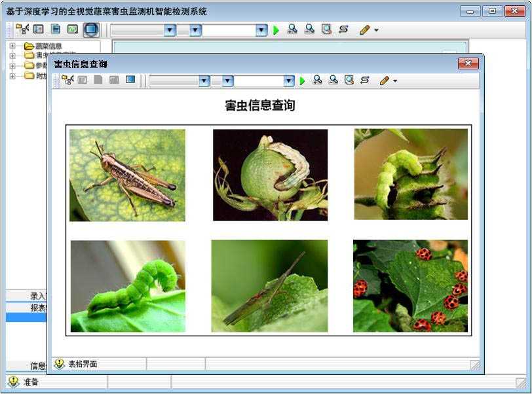This screenshot has height=394, width=532.
Task: Click the green caterpillar on leaf image
Action: (128, 286)
